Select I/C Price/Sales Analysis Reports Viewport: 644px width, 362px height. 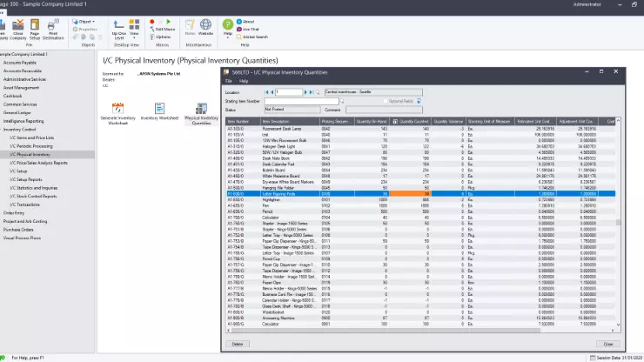click(38, 163)
